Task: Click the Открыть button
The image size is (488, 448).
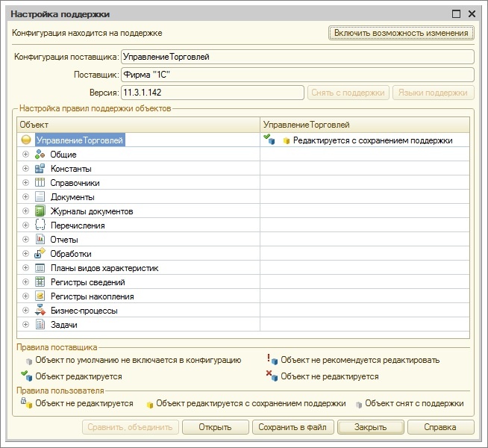Action: coord(216,427)
